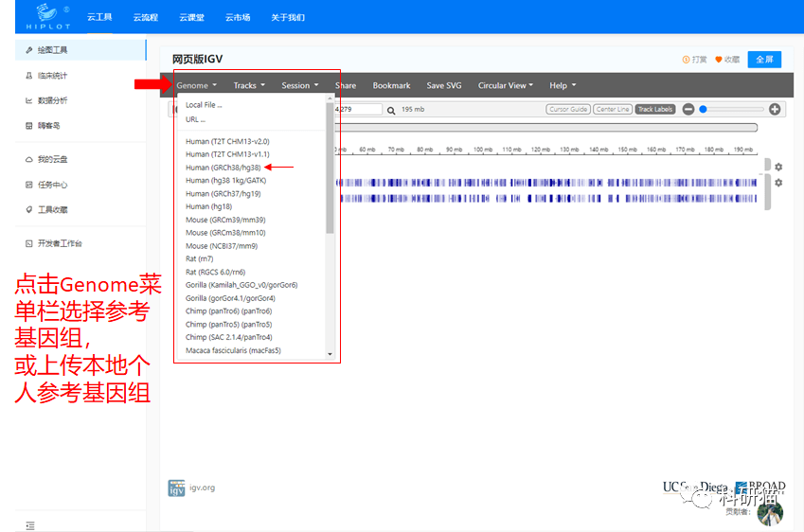Expand the Circular View dropdown

[505, 85]
